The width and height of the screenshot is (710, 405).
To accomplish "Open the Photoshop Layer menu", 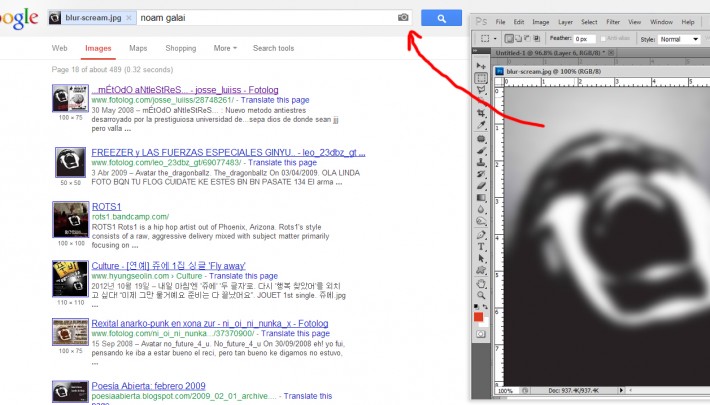I will click(x=566, y=22).
